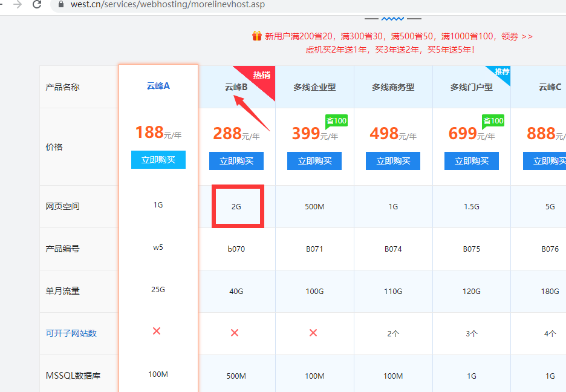Select the 云峰A column header
Image resolution: width=566 pixels, height=392 pixels.
(158, 86)
